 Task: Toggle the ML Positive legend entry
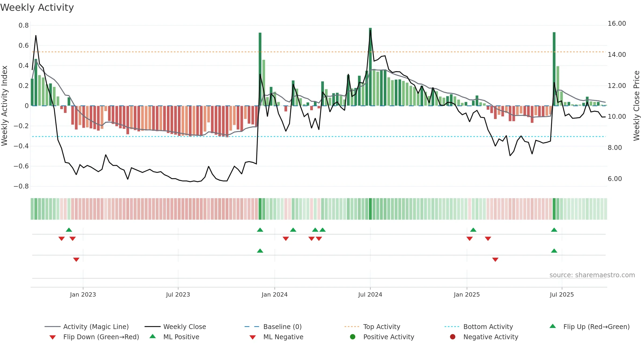[x=174, y=337]
